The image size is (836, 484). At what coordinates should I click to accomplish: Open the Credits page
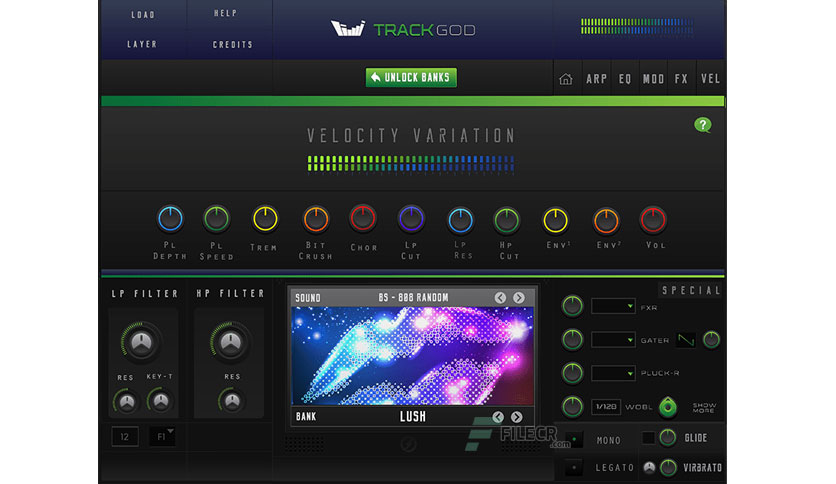(x=232, y=45)
